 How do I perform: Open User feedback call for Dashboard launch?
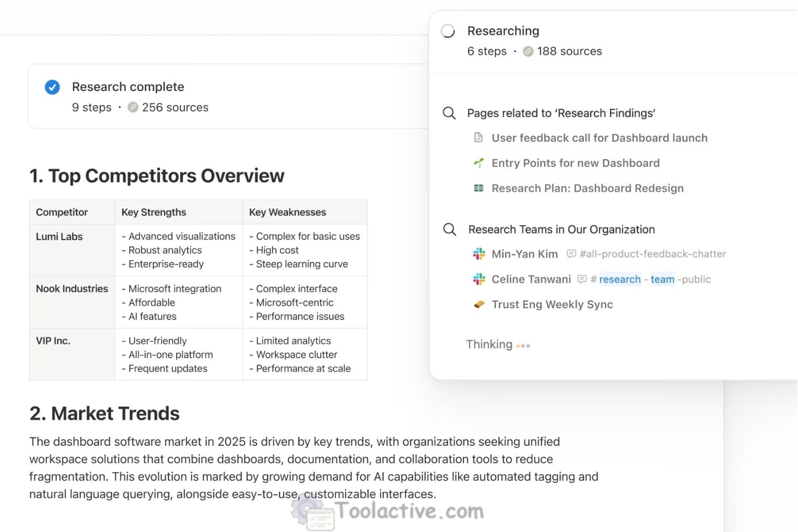click(599, 138)
